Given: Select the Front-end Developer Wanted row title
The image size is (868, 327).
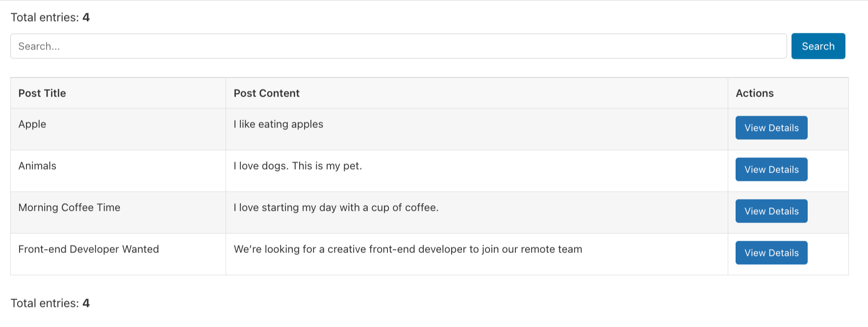Looking at the screenshot, I should point(88,249).
